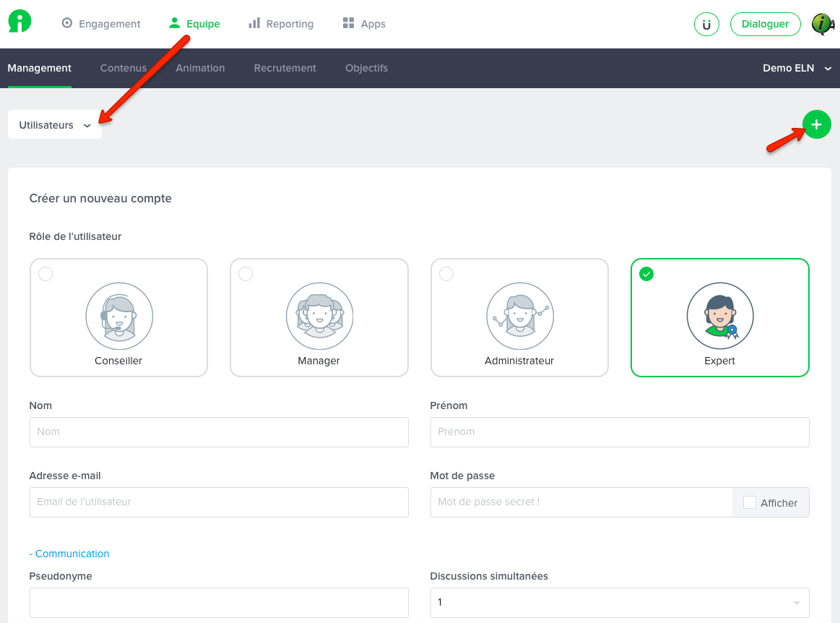Open the Reporting menu
The height and width of the screenshot is (623, 840).
tap(281, 24)
